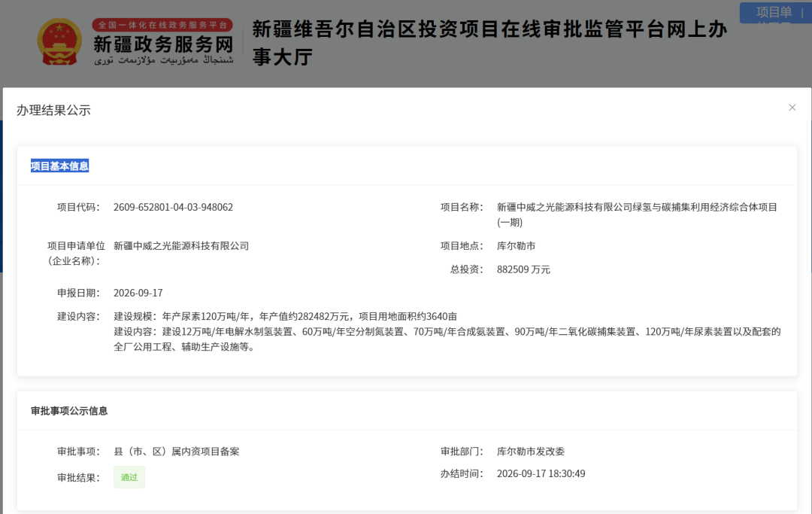Click the green 通过 status tag
The width and height of the screenshot is (812, 514).
[129, 477]
